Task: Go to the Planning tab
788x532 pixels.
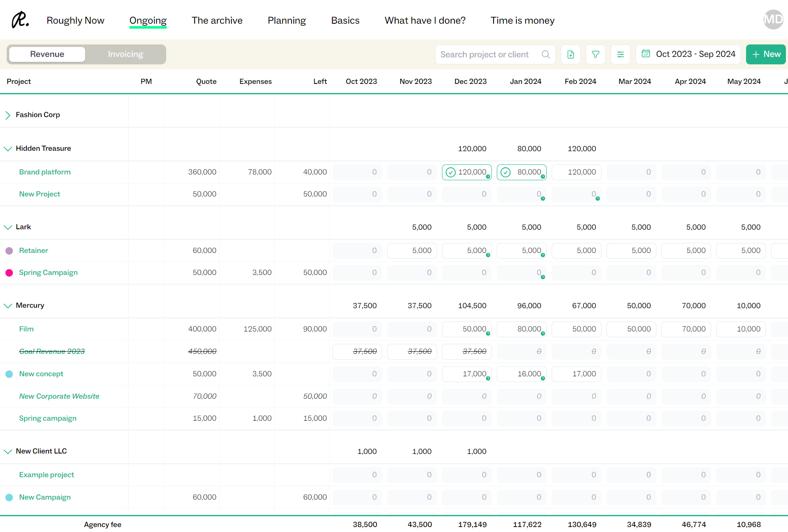Action: point(287,20)
